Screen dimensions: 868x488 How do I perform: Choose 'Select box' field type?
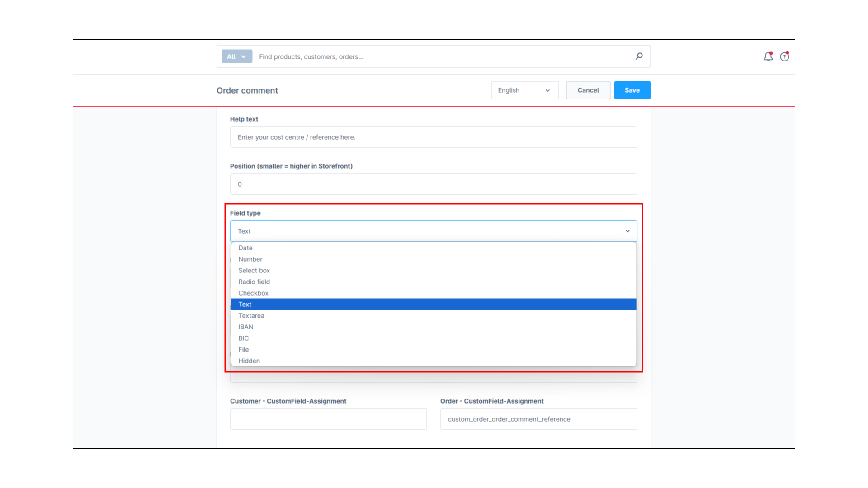(254, 271)
